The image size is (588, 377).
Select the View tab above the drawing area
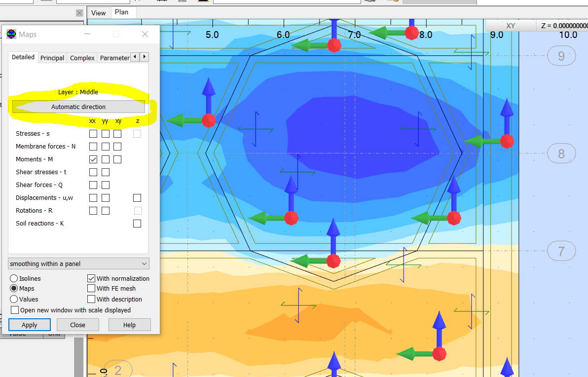[99, 13]
